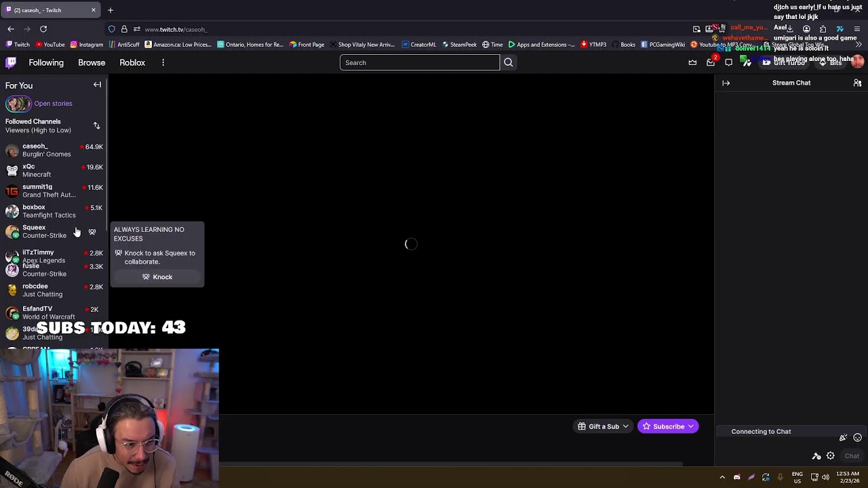Viewport: 868px width, 488px height.
Task: Click the site padlock icon
Action: tap(124, 29)
